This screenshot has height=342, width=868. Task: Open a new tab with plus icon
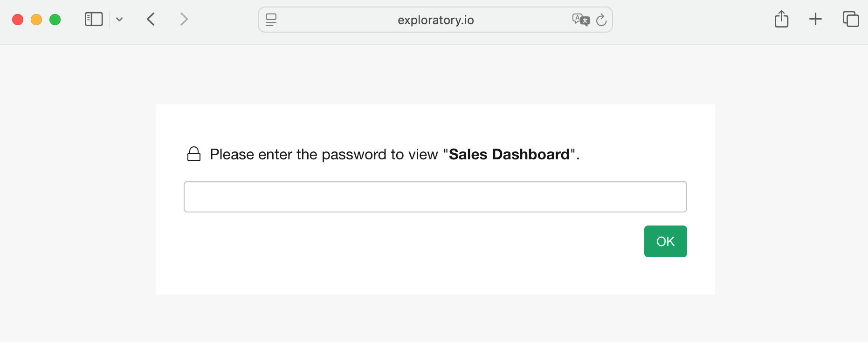tap(815, 19)
